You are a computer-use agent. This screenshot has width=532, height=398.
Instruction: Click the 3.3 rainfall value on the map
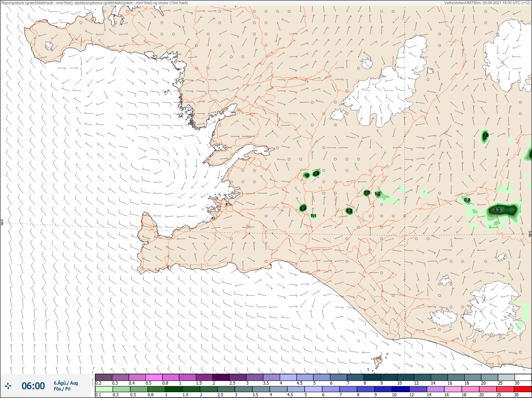click(497, 210)
